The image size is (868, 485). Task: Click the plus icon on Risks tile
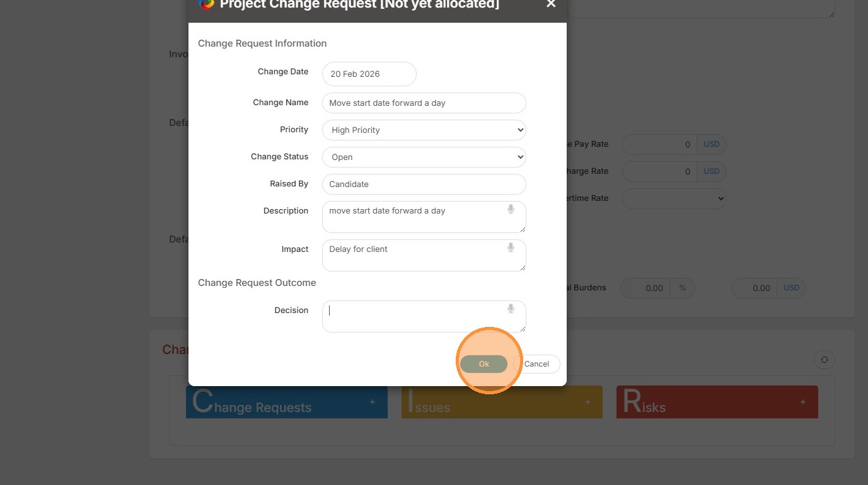(802, 402)
